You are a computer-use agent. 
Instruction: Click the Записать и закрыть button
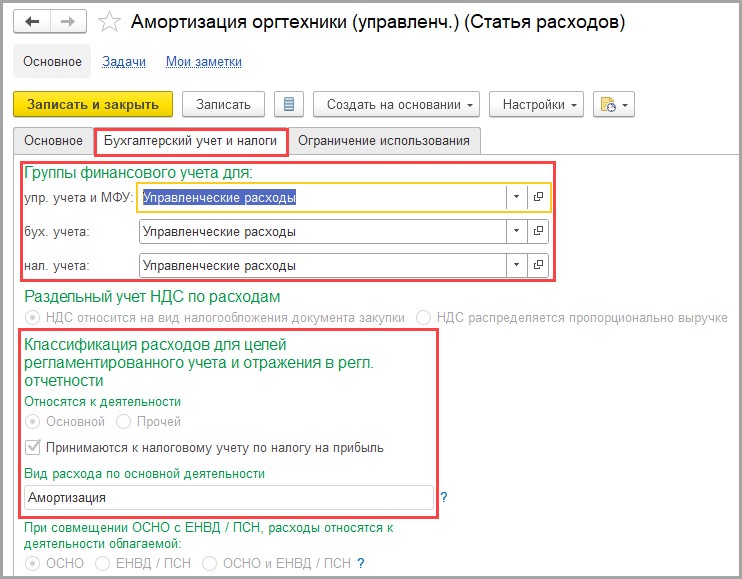click(x=93, y=104)
